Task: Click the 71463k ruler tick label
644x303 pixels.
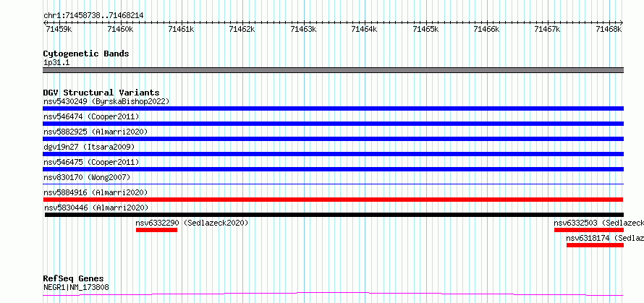Action: point(303,29)
